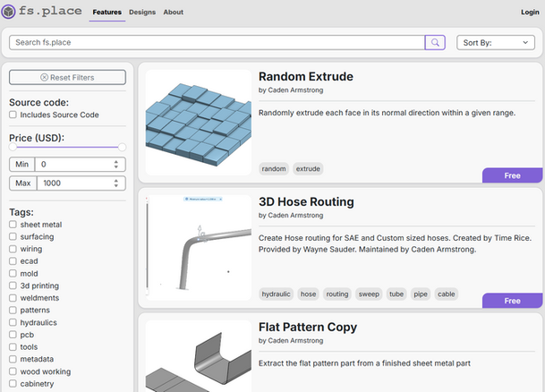The height and width of the screenshot is (392, 545).
Task: Open the 3D Hose Routing thumbnail
Action: point(199,247)
